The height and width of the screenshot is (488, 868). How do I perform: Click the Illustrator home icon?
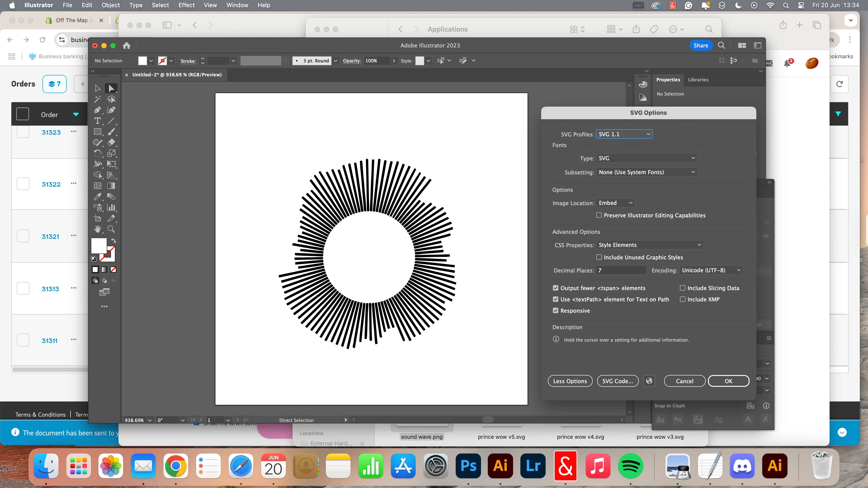tap(126, 45)
